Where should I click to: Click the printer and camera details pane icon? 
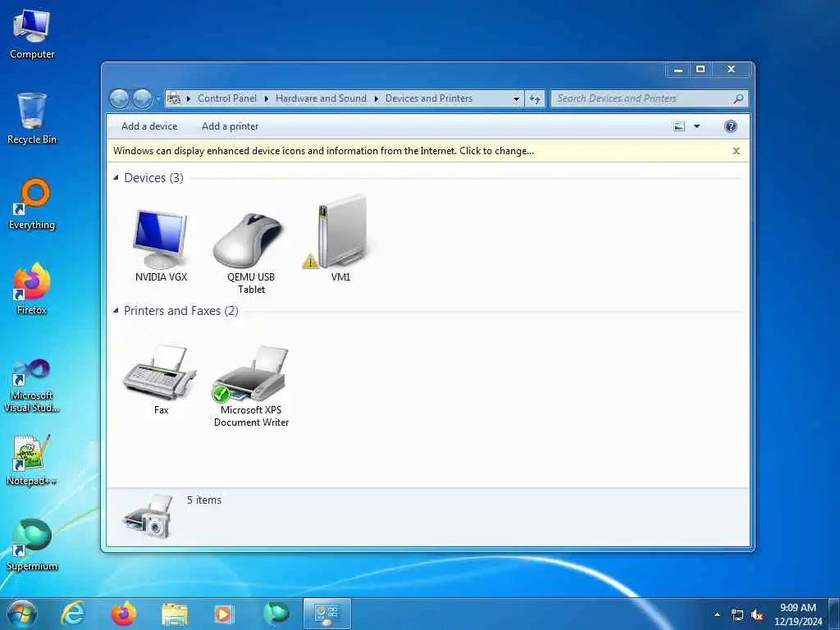tap(148, 517)
